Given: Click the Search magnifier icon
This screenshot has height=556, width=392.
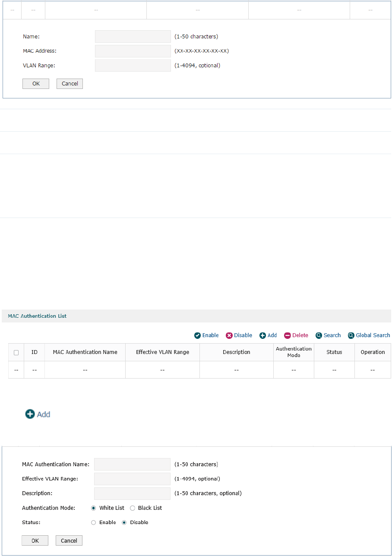Looking at the screenshot, I should 319,335.
